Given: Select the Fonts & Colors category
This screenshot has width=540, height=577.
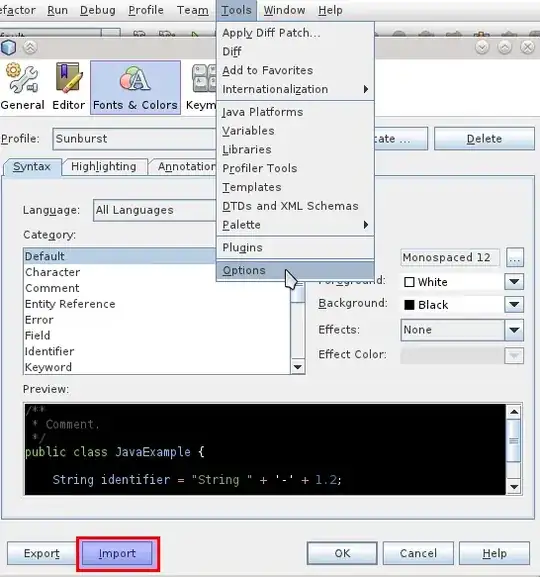Looking at the screenshot, I should point(135,88).
